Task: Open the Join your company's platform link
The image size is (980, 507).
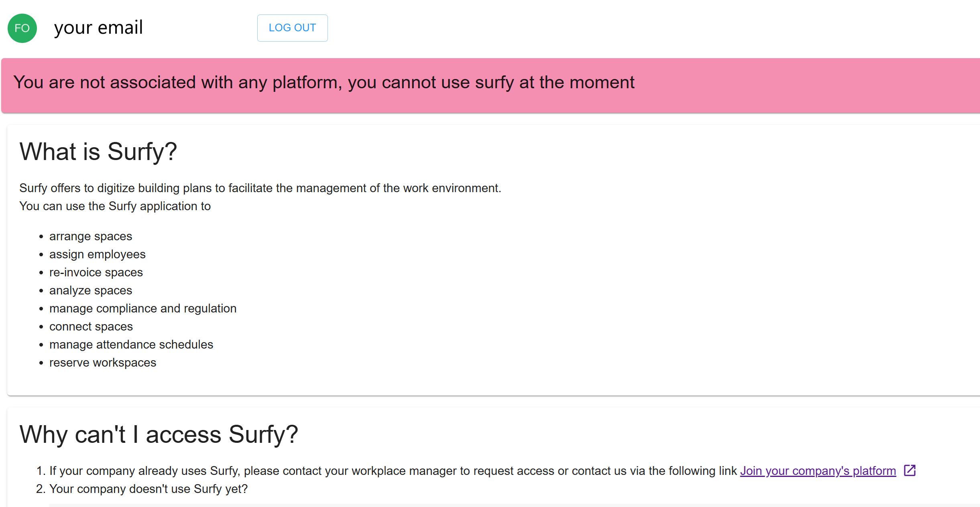Action: 818,470
